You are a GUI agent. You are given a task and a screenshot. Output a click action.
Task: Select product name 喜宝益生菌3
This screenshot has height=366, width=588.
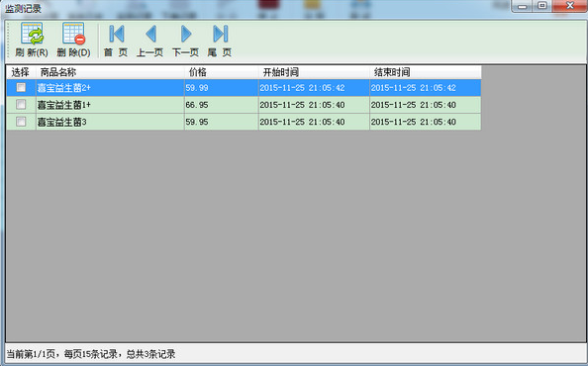coord(110,122)
